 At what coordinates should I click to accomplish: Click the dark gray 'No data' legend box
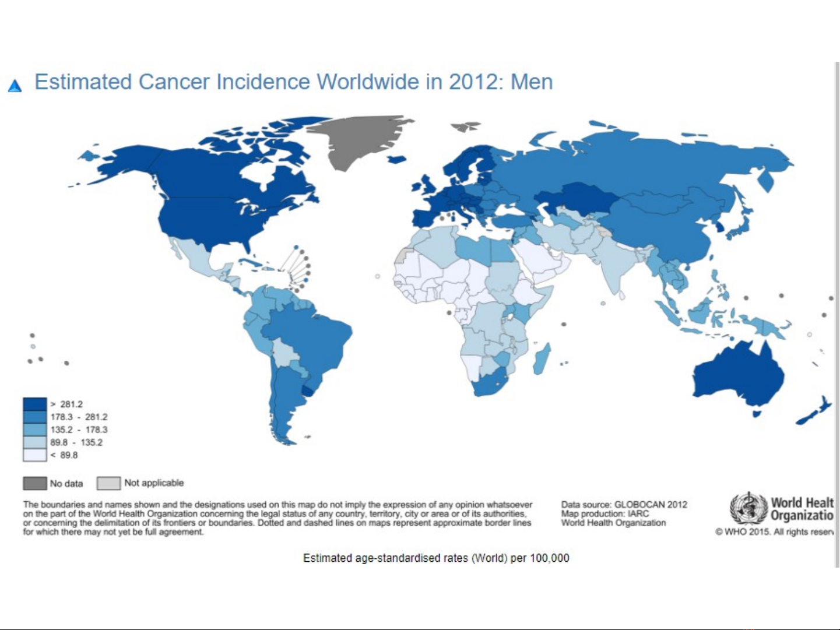tap(35, 483)
